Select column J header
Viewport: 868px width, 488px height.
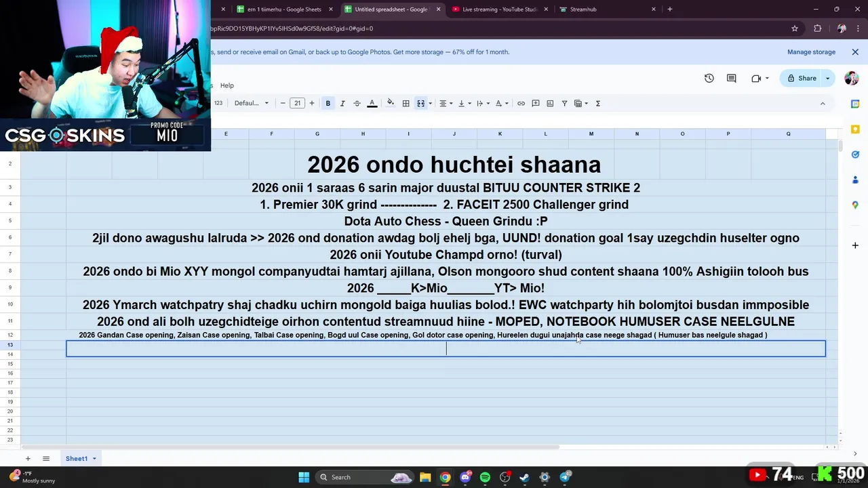454,134
